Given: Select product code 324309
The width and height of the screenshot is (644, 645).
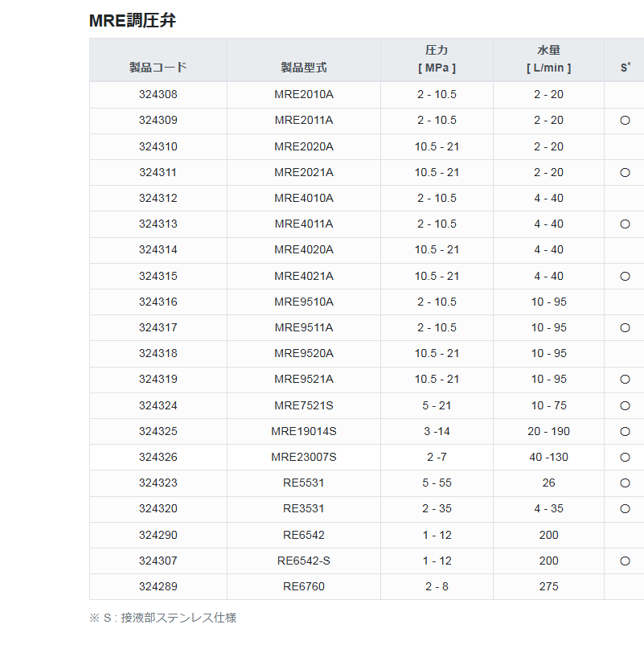Looking at the screenshot, I should [158, 121].
